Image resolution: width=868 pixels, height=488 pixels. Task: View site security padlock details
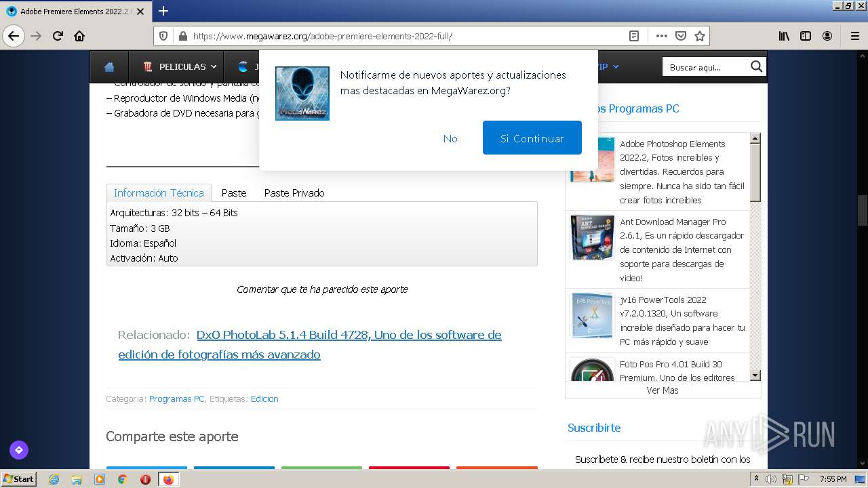pos(182,36)
